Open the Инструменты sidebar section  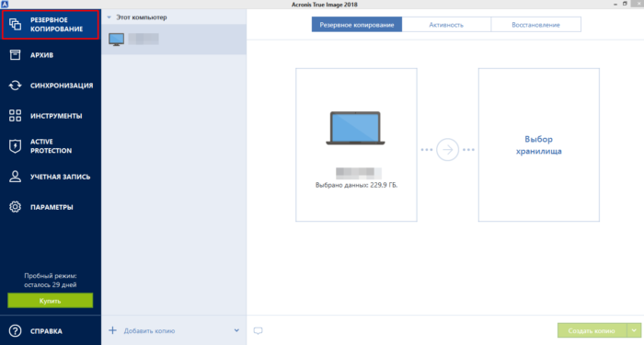(x=50, y=116)
